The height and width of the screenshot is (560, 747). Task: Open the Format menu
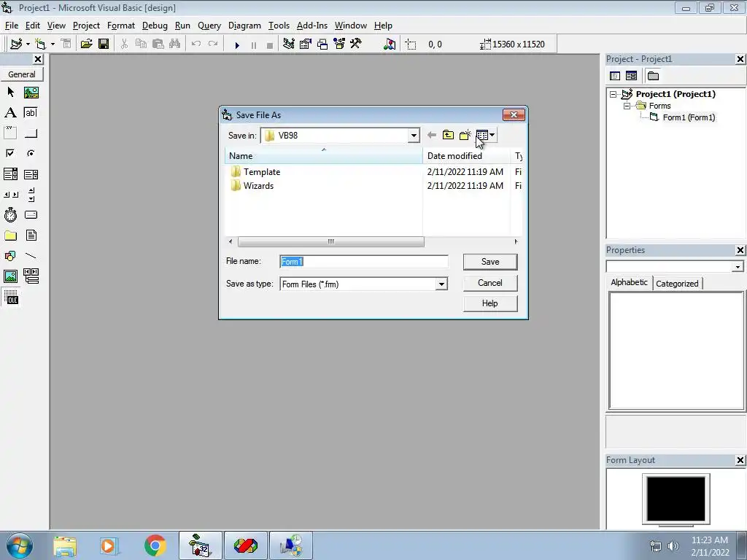coord(121,26)
